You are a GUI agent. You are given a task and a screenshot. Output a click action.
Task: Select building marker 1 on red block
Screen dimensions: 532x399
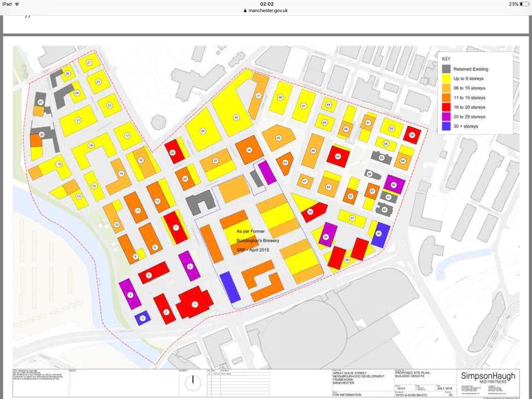(x=195, y=304)
